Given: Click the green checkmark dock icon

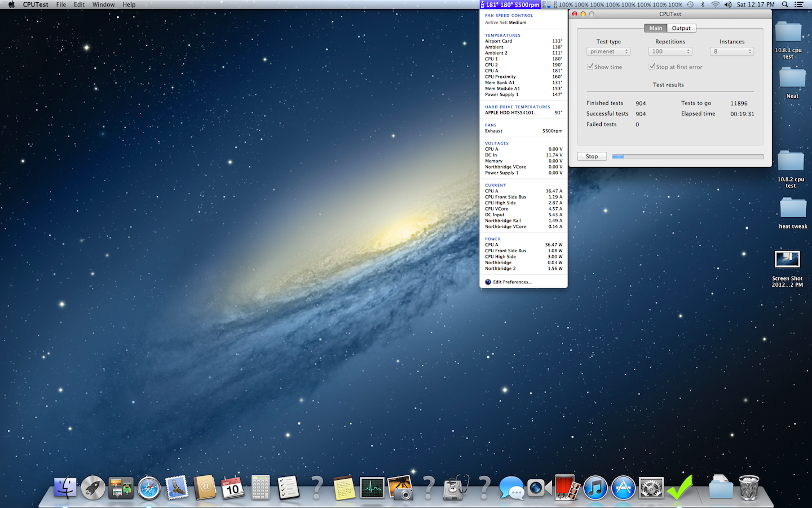Looking at the screenshot, I should click(679, 488).
